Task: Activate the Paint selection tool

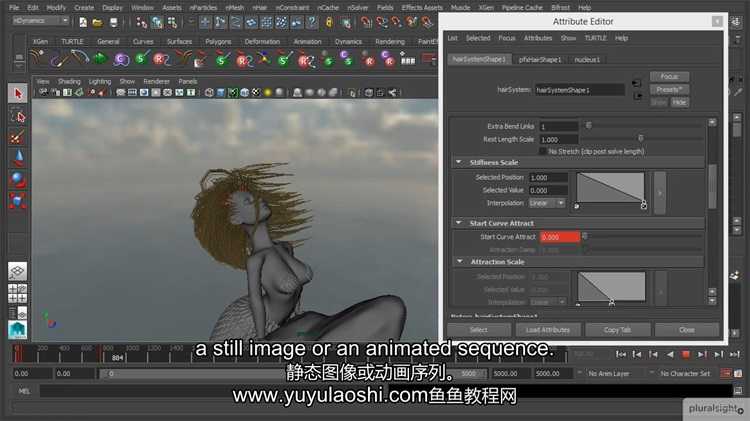Action: (x=18, y=138)
